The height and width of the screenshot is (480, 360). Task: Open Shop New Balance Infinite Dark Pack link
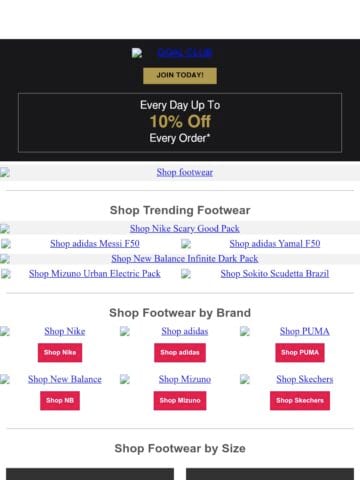coord(185,259)
